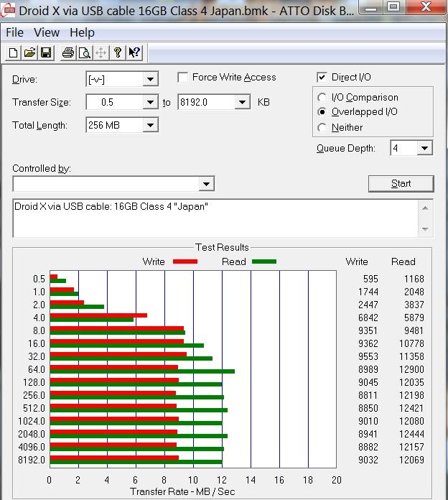The width and height of the screenshot is (448, 500).
Task: Open the 0.5 transfer size dropdown
Action: coord(150,102)
